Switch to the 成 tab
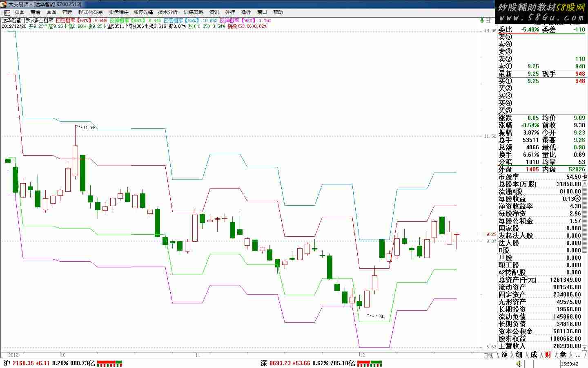This screenshot has height=368, width=588. 534,355
